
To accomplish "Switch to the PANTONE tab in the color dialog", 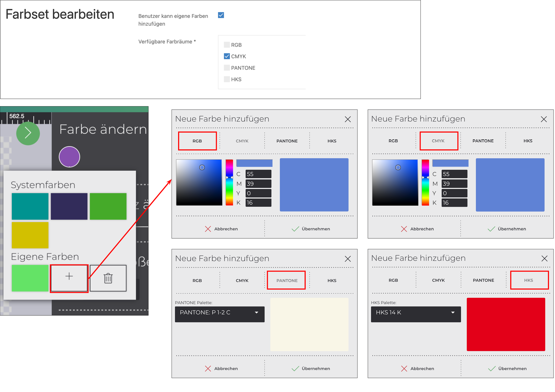I will pyautogui.click(x=286, y=280).
